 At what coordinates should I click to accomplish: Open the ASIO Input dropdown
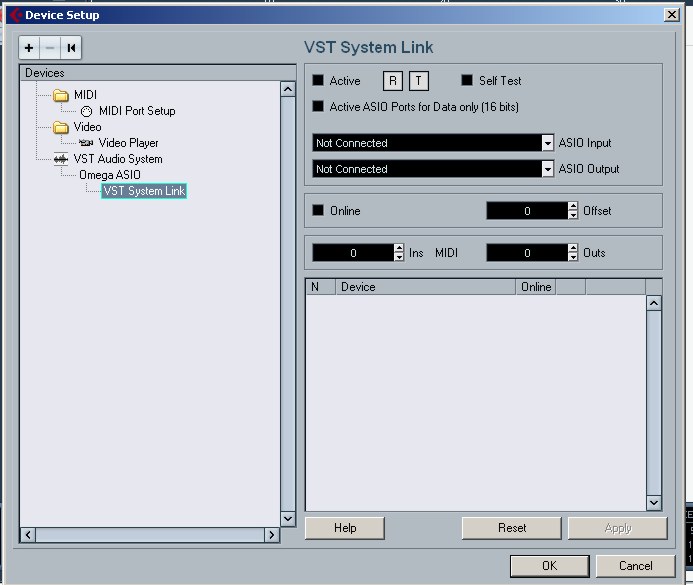point(547,144)
